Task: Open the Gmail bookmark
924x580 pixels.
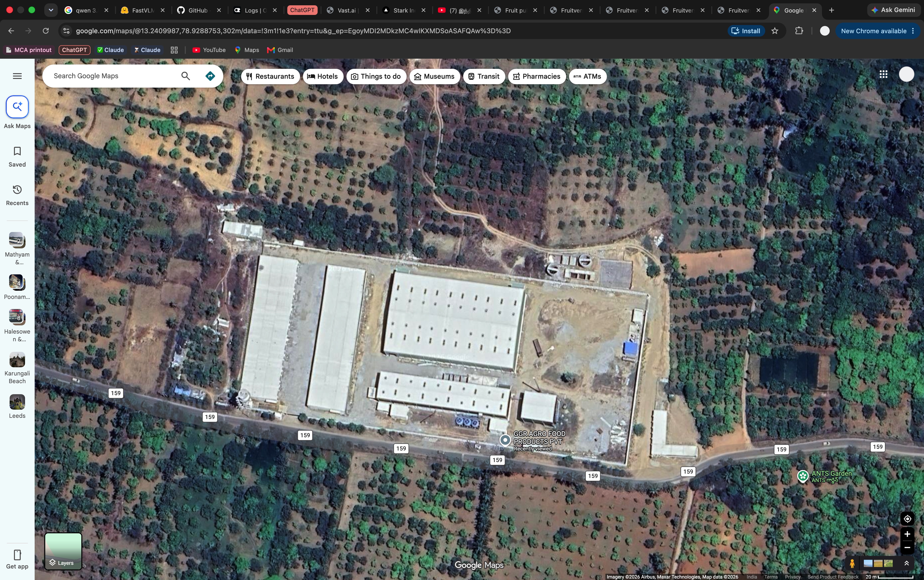Action: (280, 50)
